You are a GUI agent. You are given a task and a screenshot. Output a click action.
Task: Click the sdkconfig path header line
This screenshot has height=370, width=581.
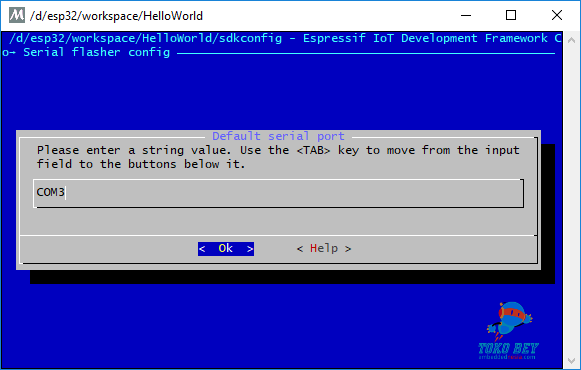285,38
